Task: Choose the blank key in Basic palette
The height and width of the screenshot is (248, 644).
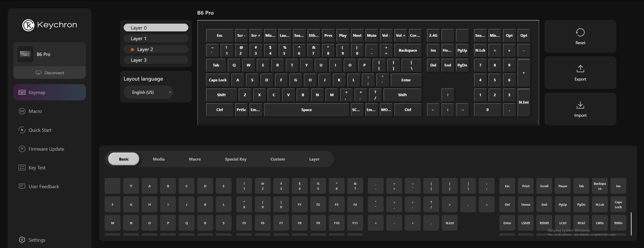Action: (112, 186)
